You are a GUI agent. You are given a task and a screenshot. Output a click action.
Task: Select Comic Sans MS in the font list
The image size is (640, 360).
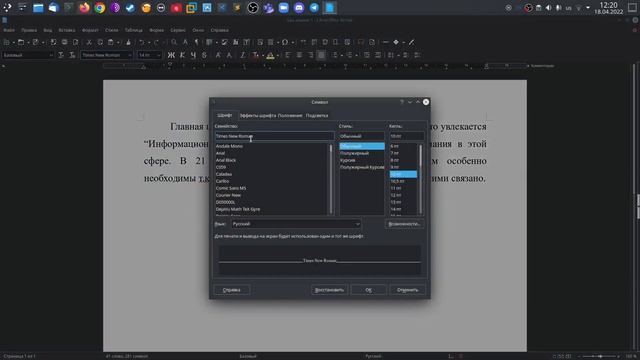271,188
